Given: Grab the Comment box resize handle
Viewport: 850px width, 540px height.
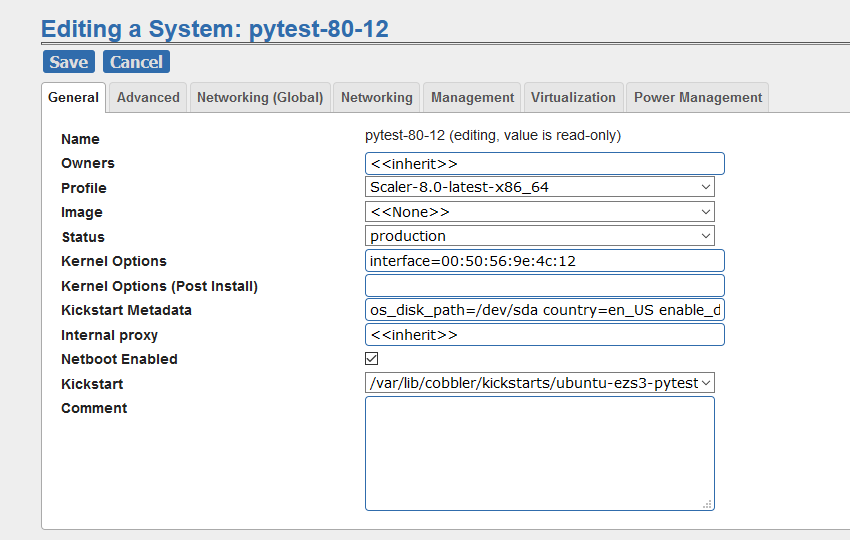Looking at the screenshot, I should click(707, 504).
